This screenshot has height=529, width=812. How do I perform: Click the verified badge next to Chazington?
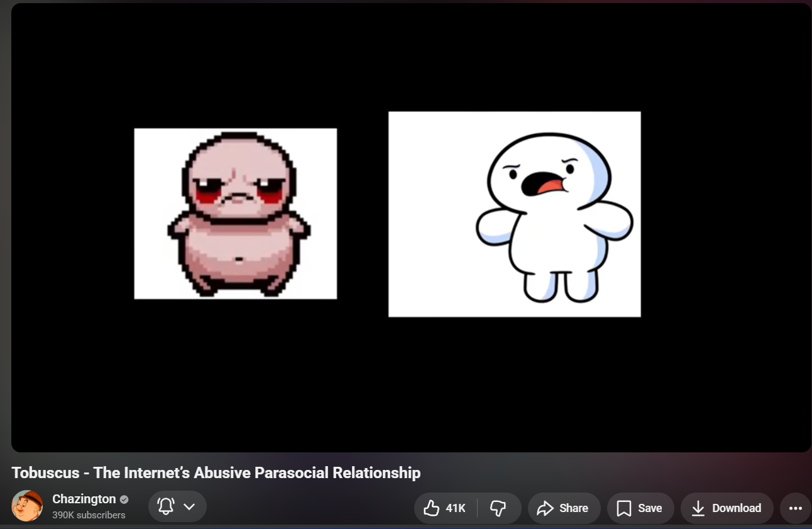pos(124,499)
